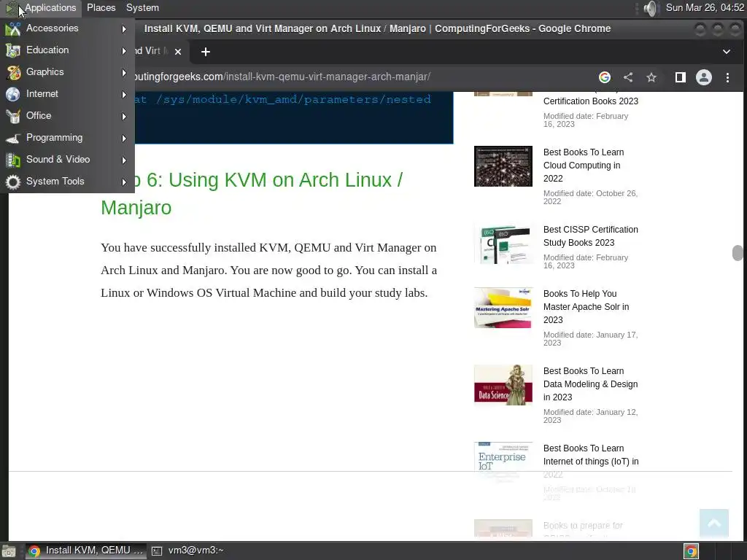Open the Chrome profile avatar
Viewport: 747px width, 560px height.
[x=704, y=77]
